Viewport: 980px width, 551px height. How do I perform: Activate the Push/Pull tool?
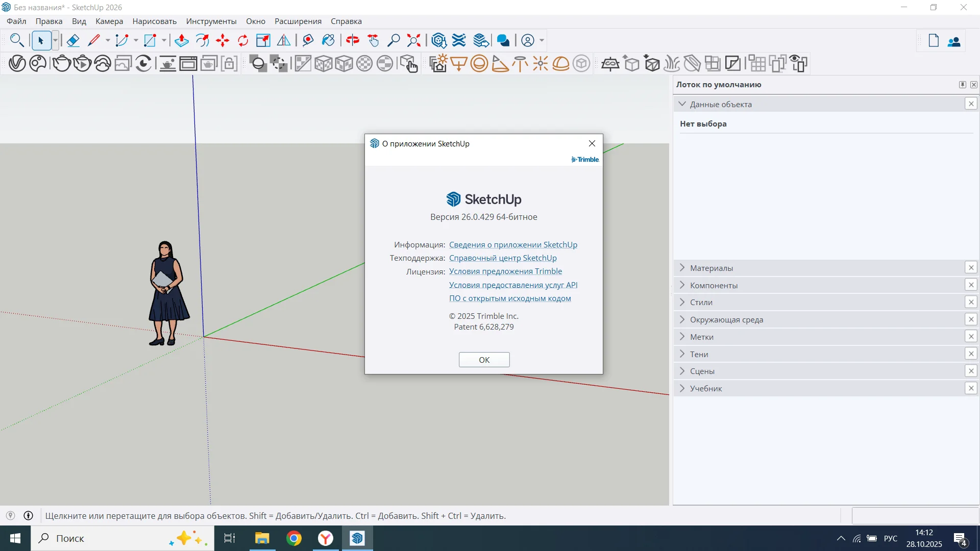[182, 40]
